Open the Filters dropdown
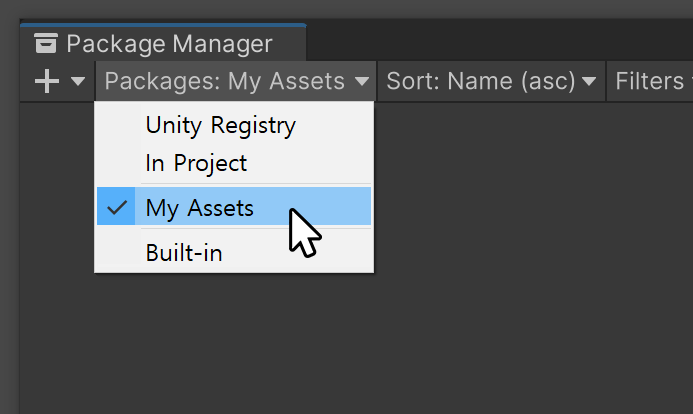The height and width of the screenshot is (414, 693). pyautogui.click(x=650, y=82)
